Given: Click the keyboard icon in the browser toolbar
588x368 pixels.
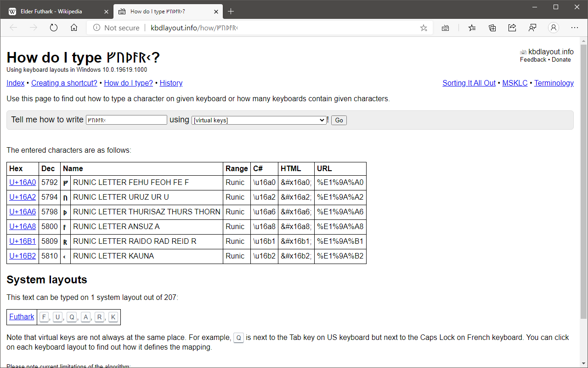Looking at the screenshot, I should click(x=445, y=28).
